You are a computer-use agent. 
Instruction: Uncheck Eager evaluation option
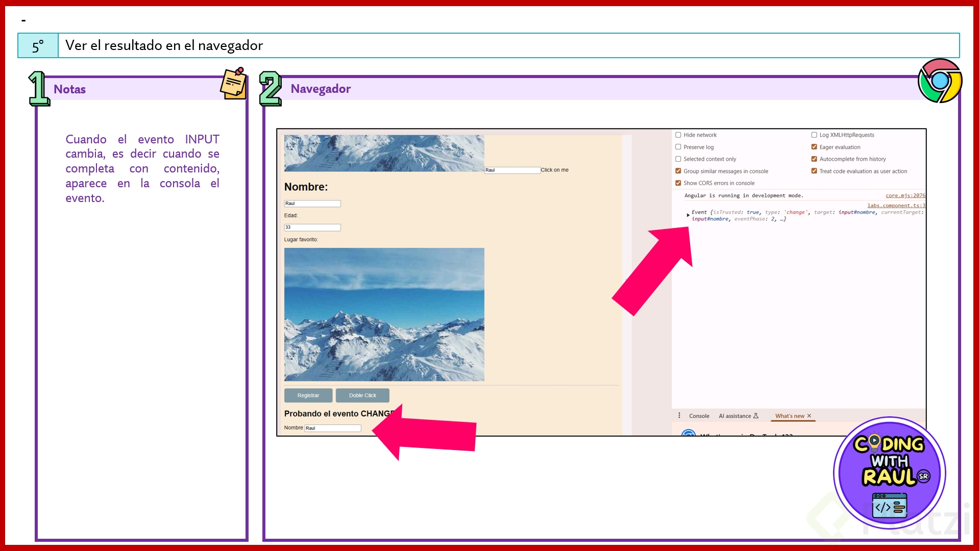[814, 147]
